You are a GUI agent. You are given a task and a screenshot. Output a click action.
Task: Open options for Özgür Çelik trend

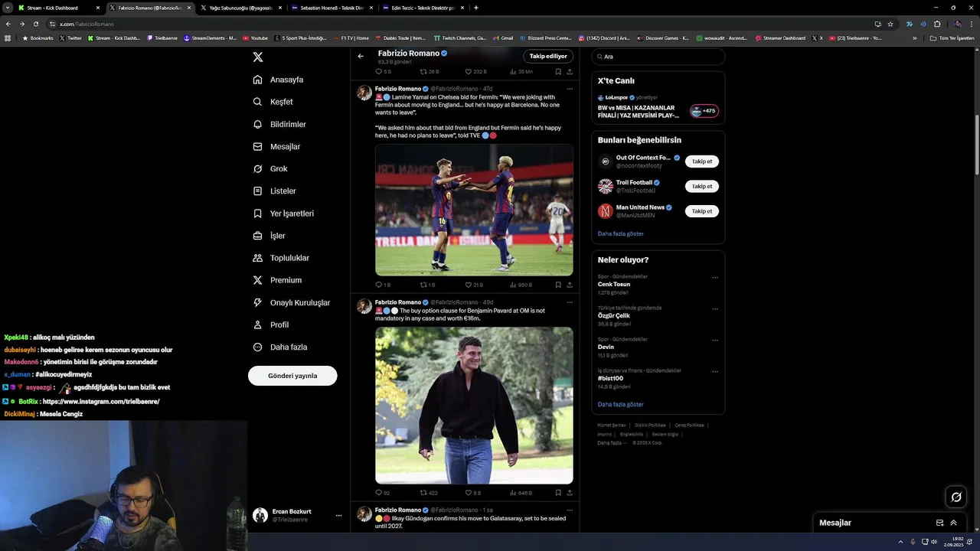(x=715, y=308)
